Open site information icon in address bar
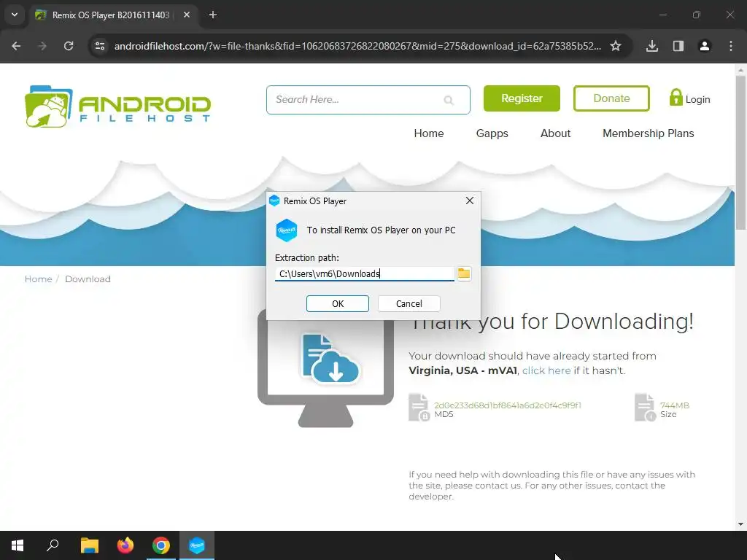 click(99, 46)
